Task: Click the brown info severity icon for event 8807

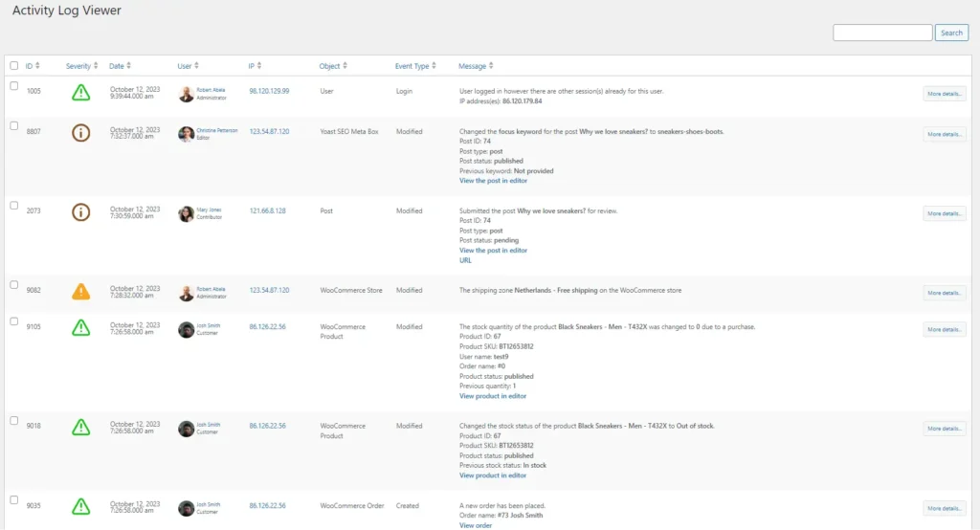Action: [81, 133]
